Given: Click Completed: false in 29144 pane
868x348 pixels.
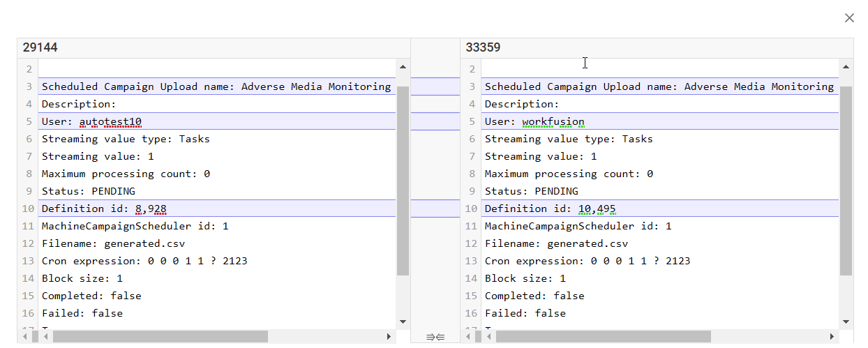Looking at the screenshot, I should 91,296.
